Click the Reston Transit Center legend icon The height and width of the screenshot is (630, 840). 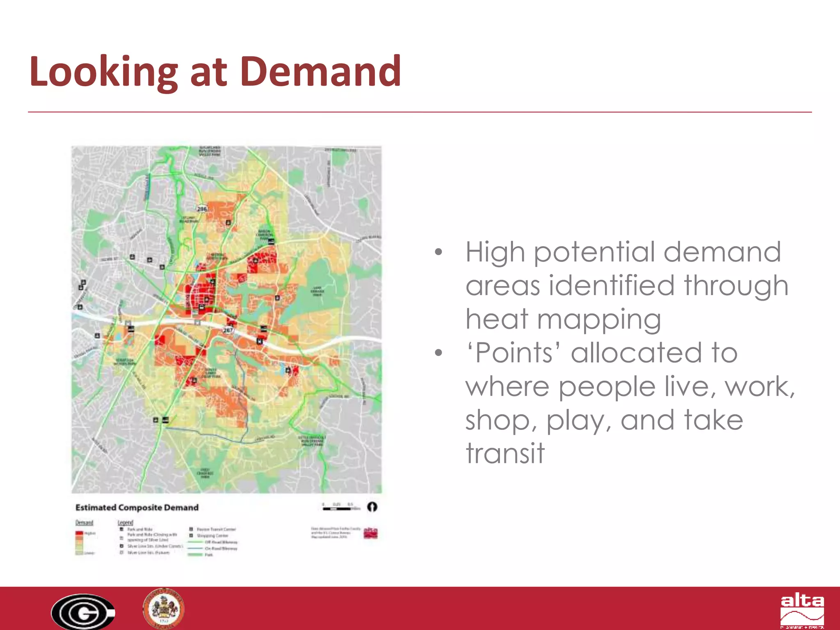191,529
